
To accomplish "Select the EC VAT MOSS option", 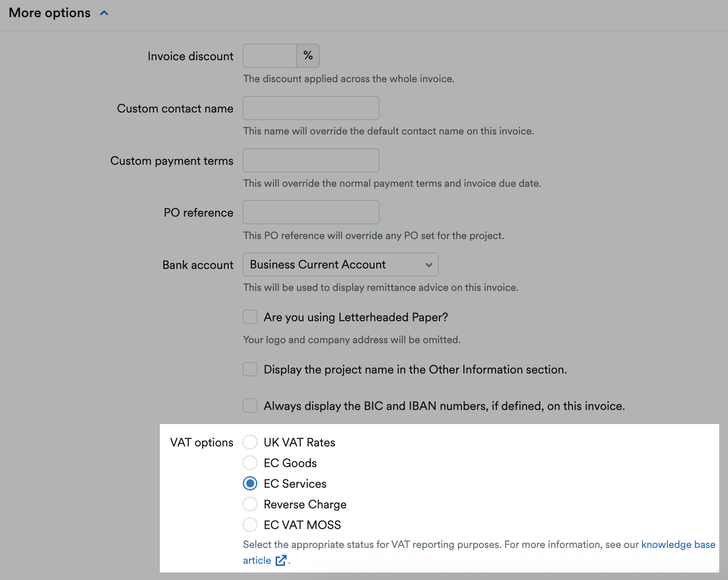I will (x=250, y=525).
